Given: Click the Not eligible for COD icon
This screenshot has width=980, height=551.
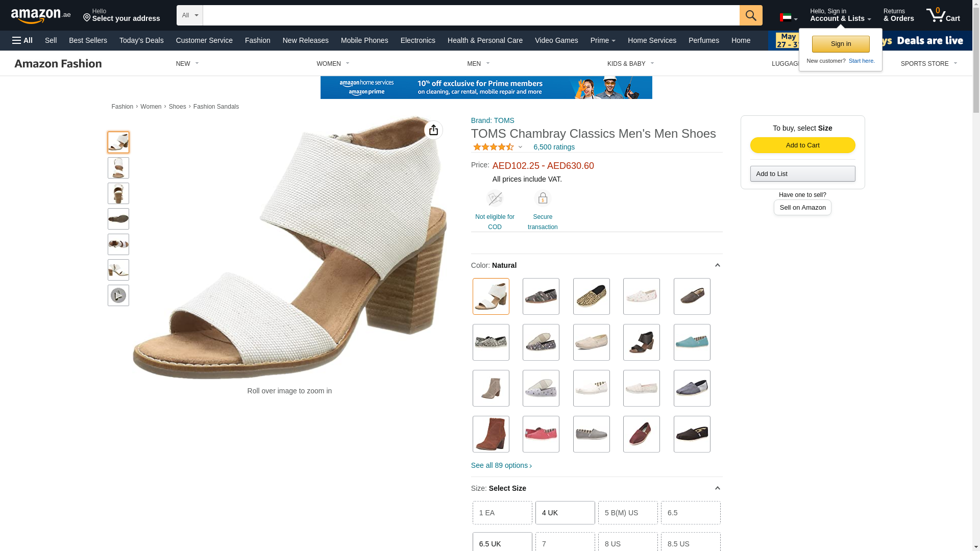Looking at the screenshot, I should [x=495, y=198].
